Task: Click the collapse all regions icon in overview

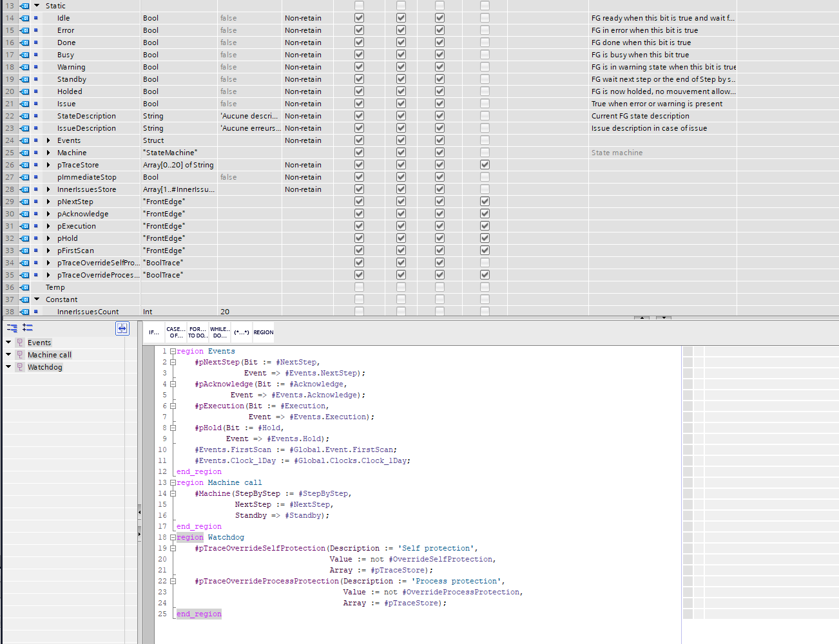Action: click(x=12, y=328)
